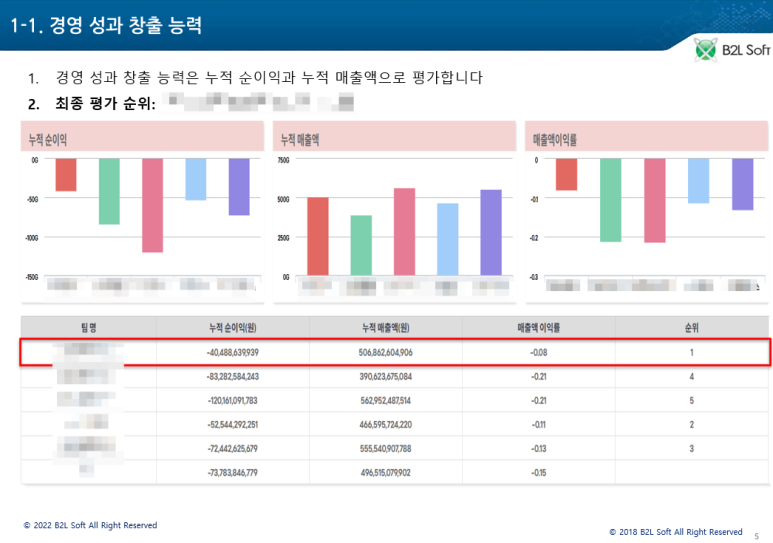Click the 팀 명 column header

point(87,327)
